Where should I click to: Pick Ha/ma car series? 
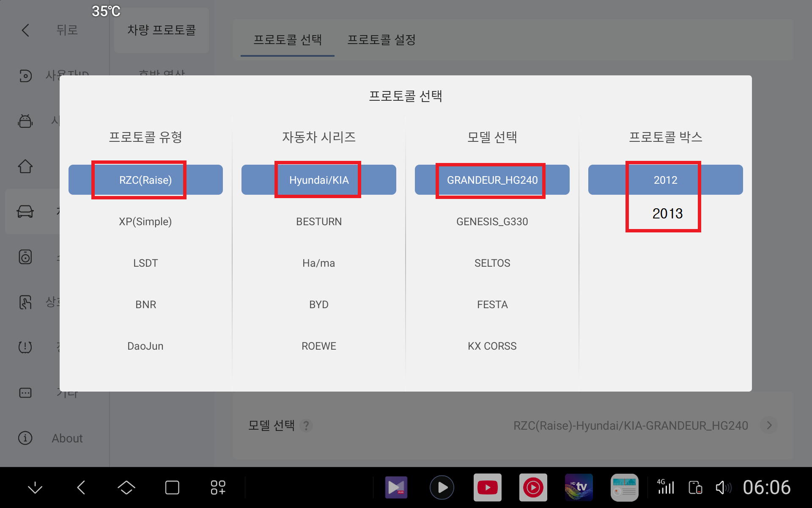pyautogui.click(x=319, y=263)
